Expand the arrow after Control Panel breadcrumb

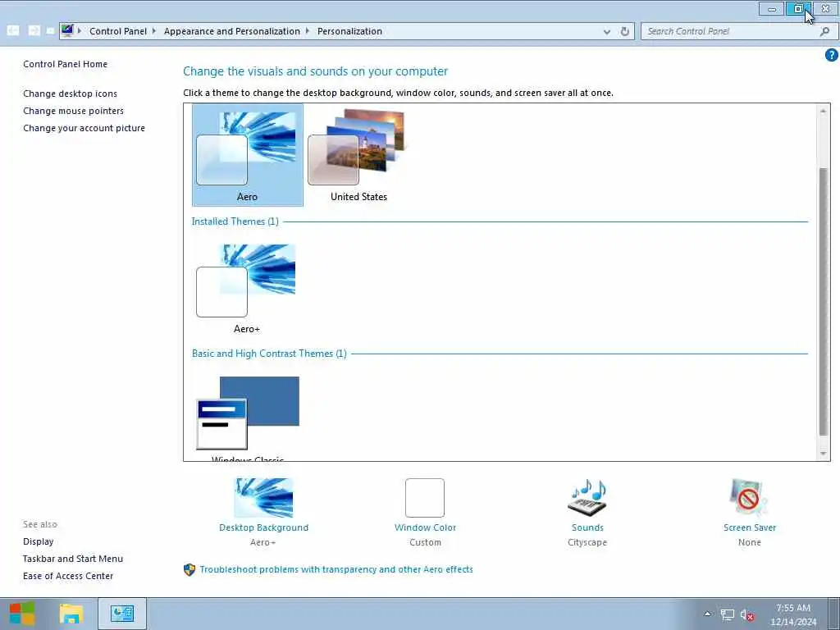(153, 31)
